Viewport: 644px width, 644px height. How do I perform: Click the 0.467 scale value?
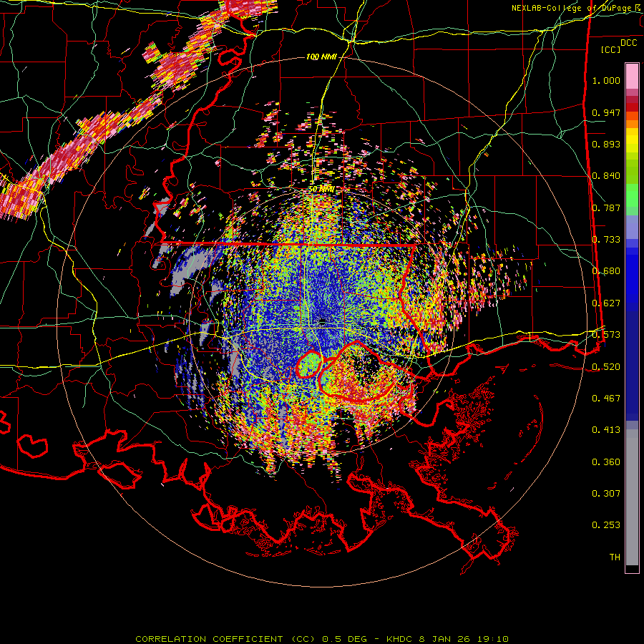pyautogui.click(x=606, y=399)
